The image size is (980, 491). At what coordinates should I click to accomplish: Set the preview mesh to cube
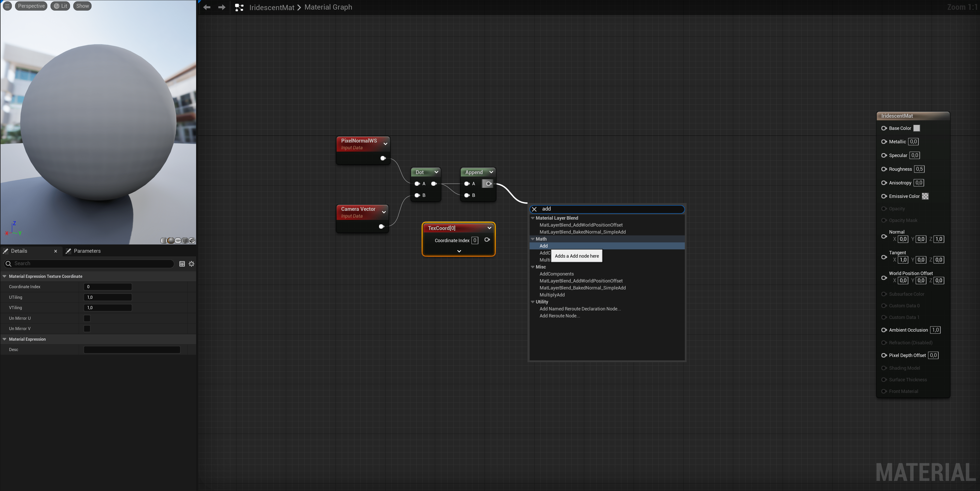[185, 241]
